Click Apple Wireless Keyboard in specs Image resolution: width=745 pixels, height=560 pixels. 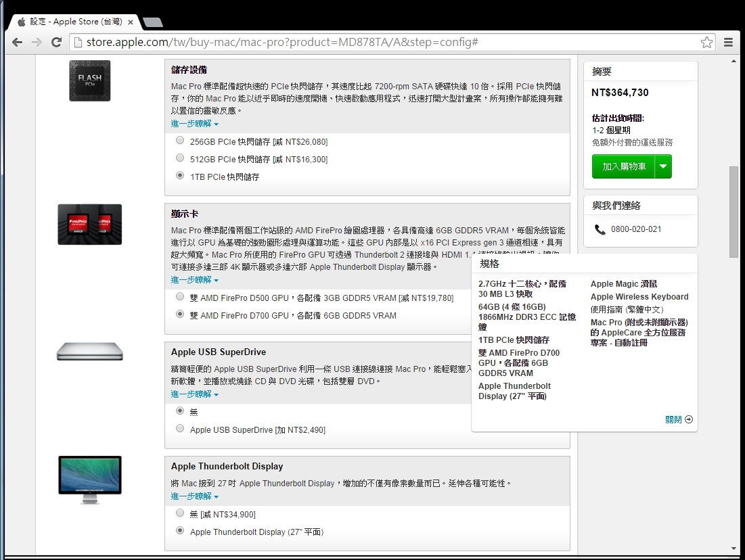(x=639, y=297)
